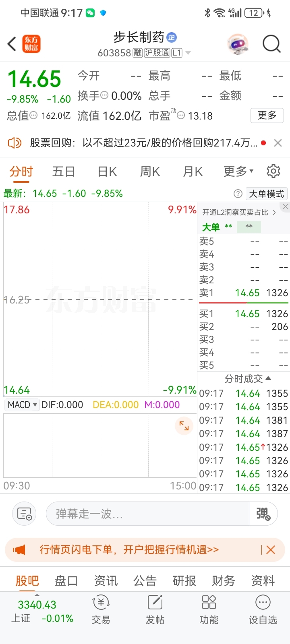Tap the 市盈 info circle icon
The height and width of the screenshot is (644, 290).
(x=181, y=116)
